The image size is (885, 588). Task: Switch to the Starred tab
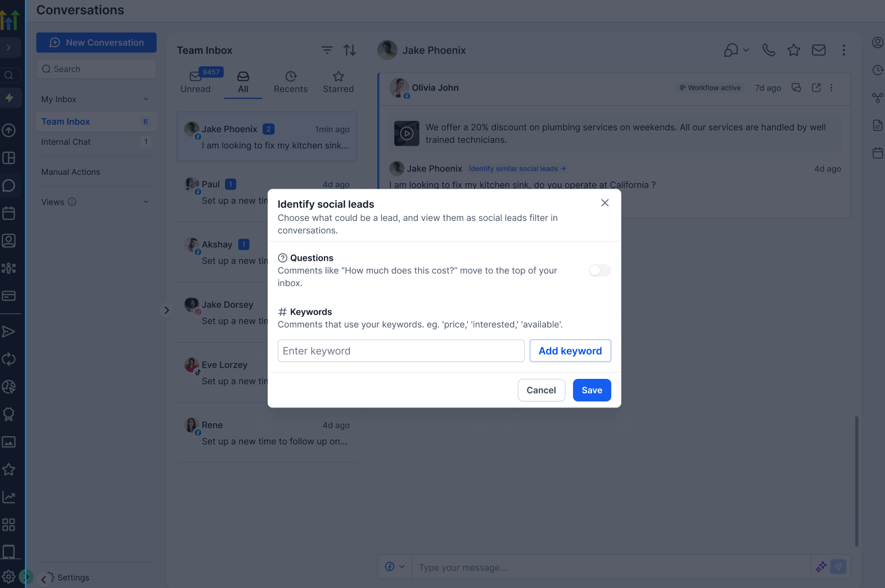click(x=338, y=82)
